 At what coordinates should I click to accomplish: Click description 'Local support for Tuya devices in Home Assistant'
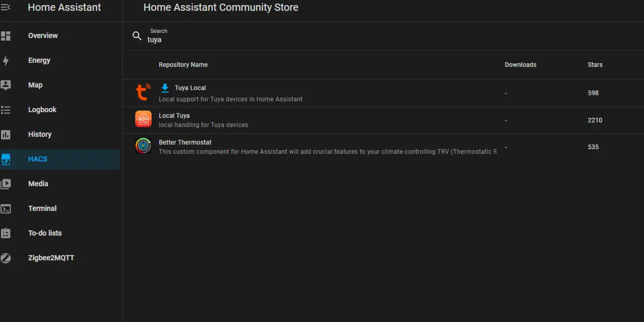pos(231,99)
